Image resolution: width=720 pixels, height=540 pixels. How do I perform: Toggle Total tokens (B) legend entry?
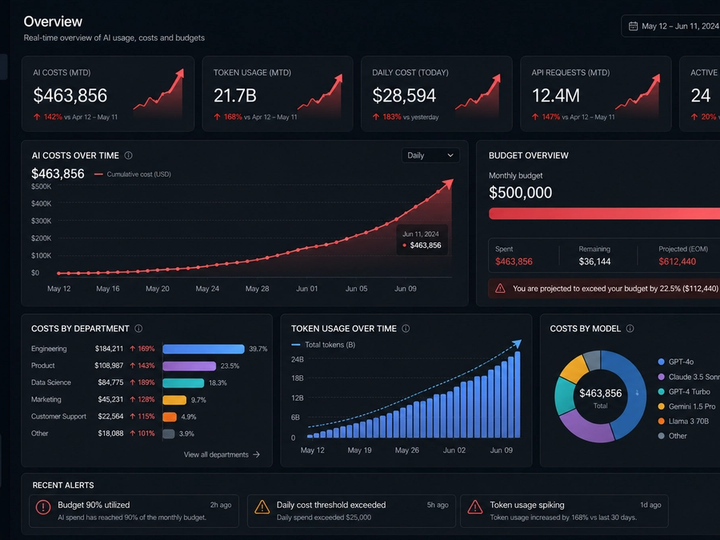pyautogui.click(x=323, y=344)
